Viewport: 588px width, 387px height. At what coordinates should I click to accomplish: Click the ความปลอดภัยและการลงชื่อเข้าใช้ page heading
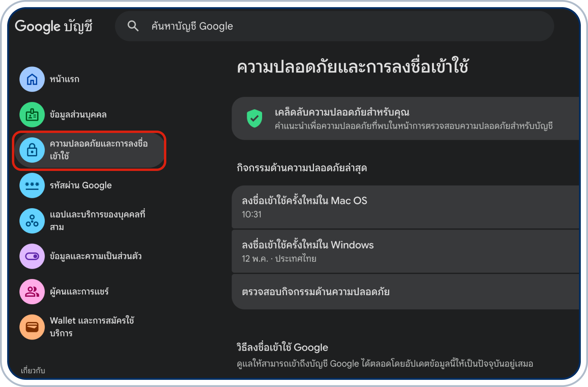pos(353,66)
